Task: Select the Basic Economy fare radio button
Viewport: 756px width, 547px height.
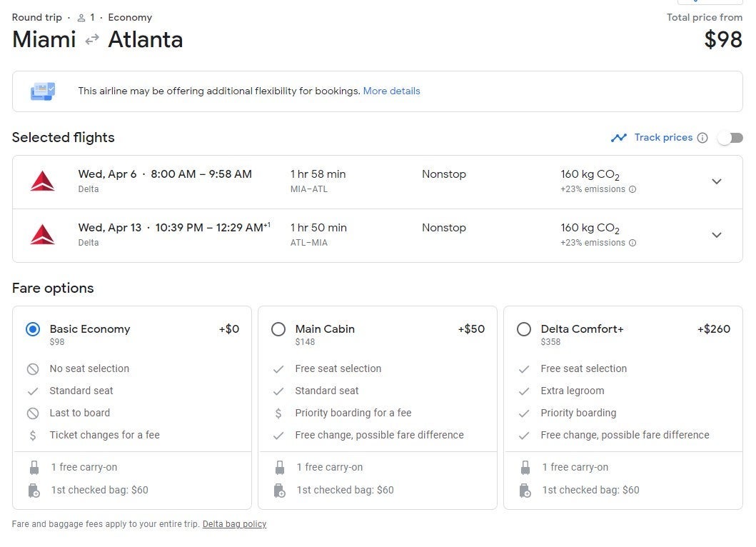Action: 33,329
